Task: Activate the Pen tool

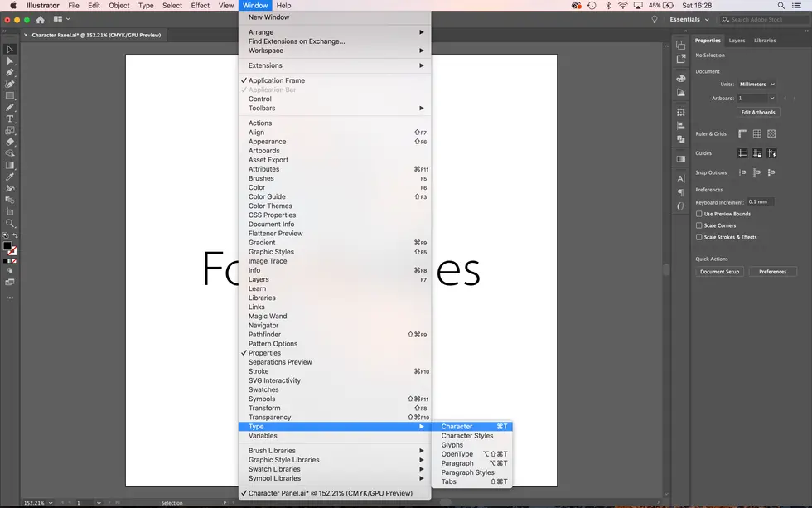Action: click(x=10, y=70)
